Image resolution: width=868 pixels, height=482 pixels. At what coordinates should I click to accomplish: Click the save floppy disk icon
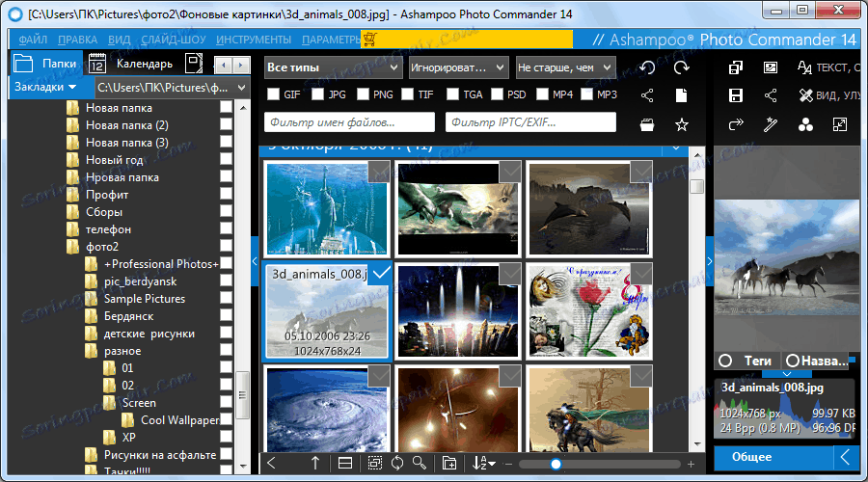point(736,95)
